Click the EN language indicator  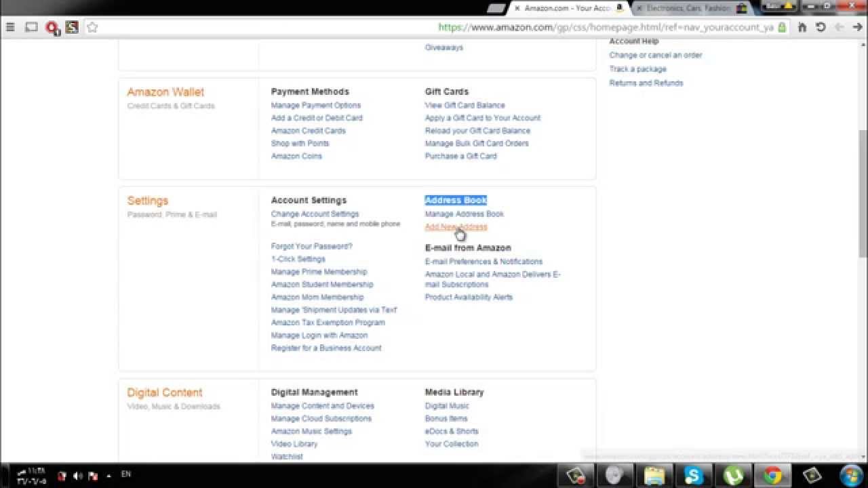(126, 474)
